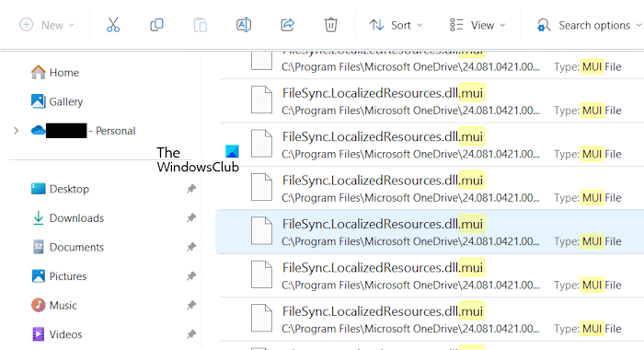Viewport: 644px width, 350px height.
Task: Click the Downloads arrow icon
Action: pos(39,218)
